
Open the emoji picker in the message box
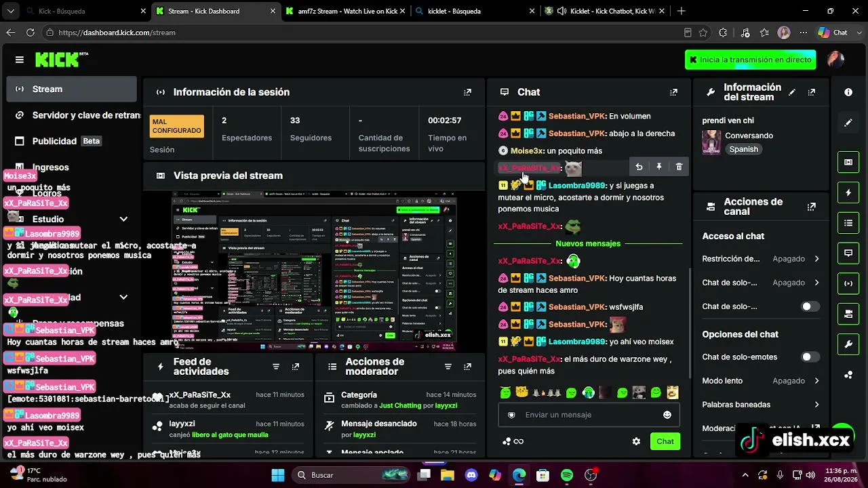coord(667,415)
